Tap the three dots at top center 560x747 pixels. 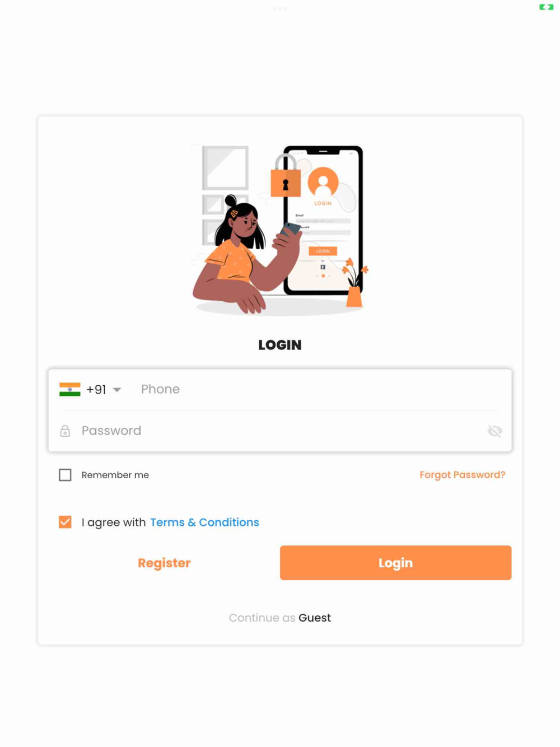pos(280,8)
